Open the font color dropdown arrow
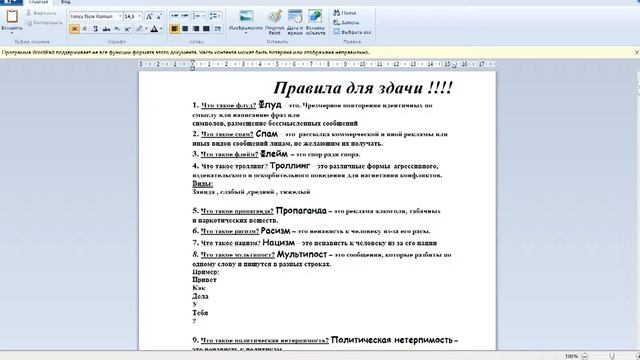The width and height of the screenshot is (640, 360). [162, 29]
